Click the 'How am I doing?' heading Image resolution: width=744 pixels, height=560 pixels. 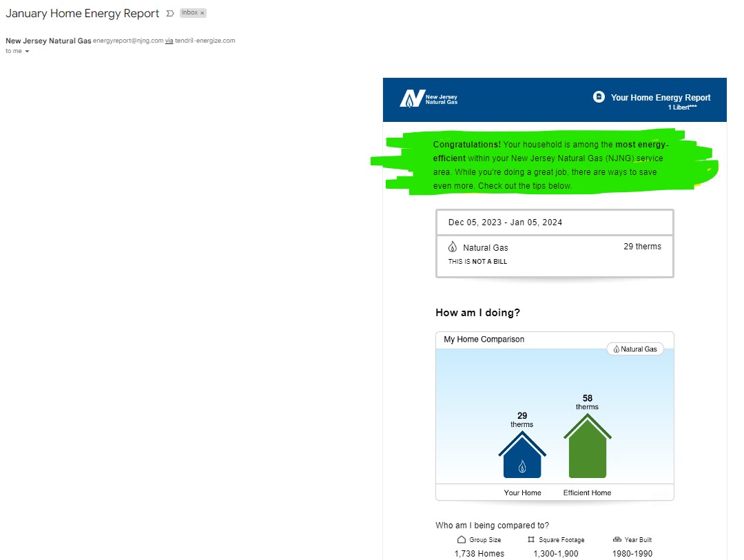pyautogui.click(x=478, y=313)
